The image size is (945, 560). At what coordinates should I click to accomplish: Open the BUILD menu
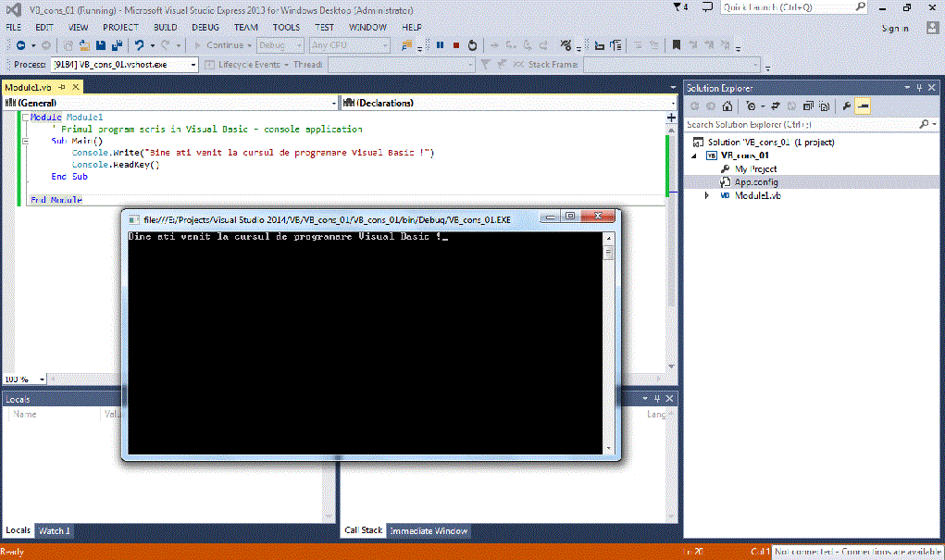tap(165, 27)
